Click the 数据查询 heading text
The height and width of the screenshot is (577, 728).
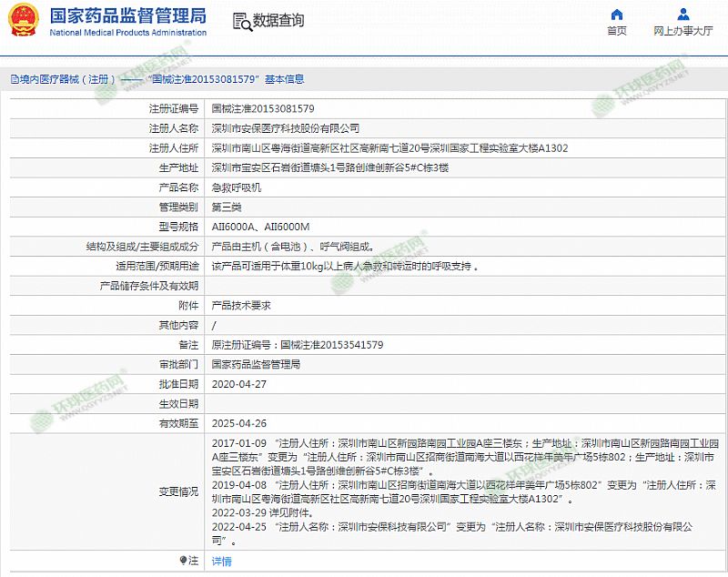click(278, 21)
